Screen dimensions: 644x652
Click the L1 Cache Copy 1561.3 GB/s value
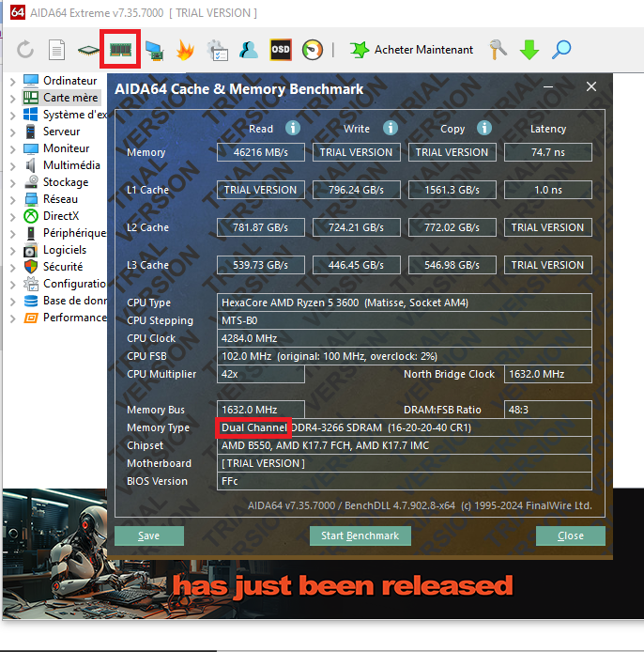452,190
